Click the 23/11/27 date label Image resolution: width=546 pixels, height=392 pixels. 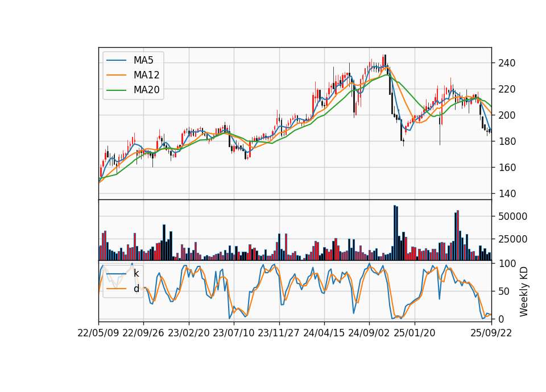pyautogui.click(x=279, y=333)
